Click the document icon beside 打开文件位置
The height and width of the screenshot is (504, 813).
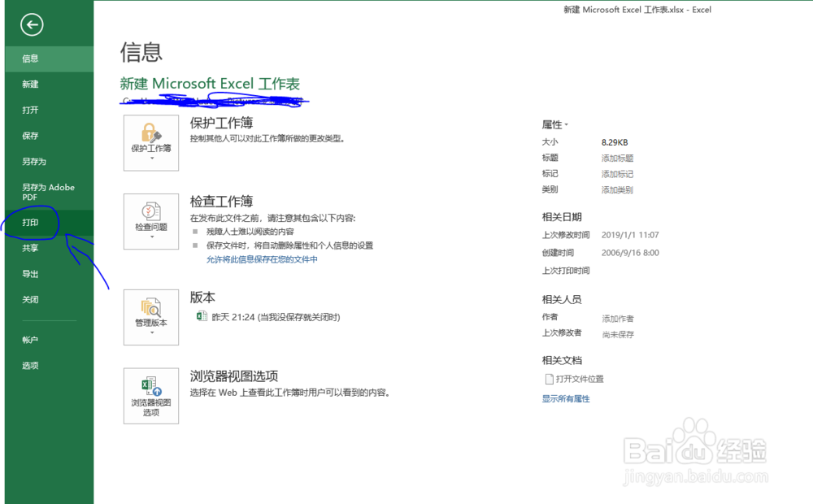(x=549, y=379)
